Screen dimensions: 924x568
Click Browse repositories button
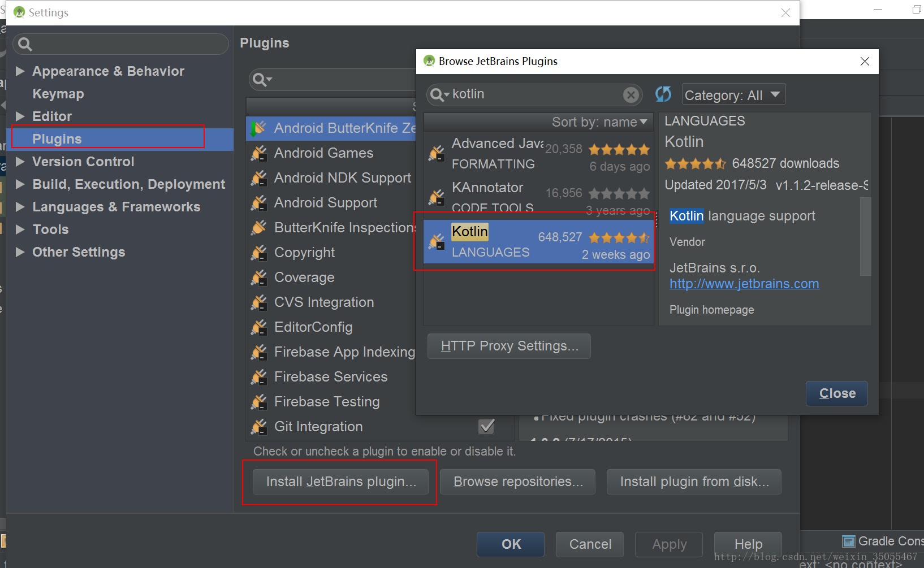pyautogui.click(x=517, y=482)
